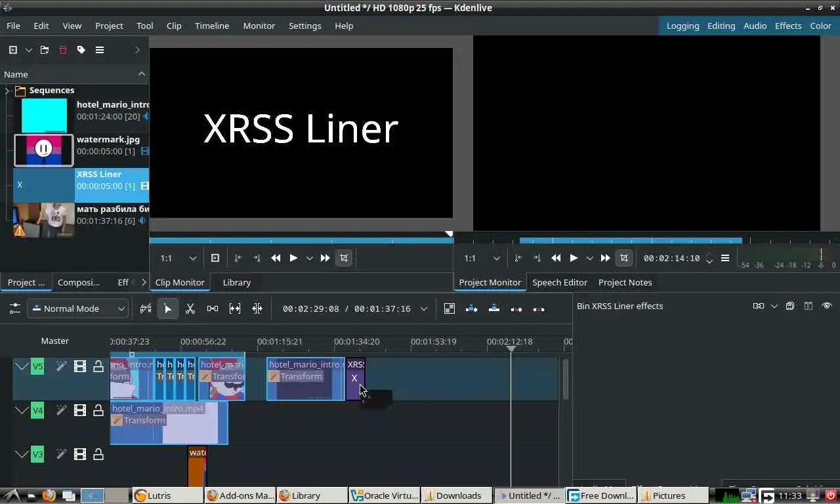Choose the Spacer tool in timeline toolbar
Screen dimensions: 840x504
click(x=213, y=308)
